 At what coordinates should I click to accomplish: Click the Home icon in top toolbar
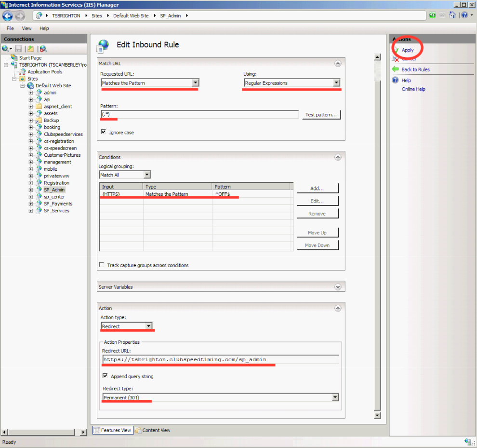click(x=452, y=15)
